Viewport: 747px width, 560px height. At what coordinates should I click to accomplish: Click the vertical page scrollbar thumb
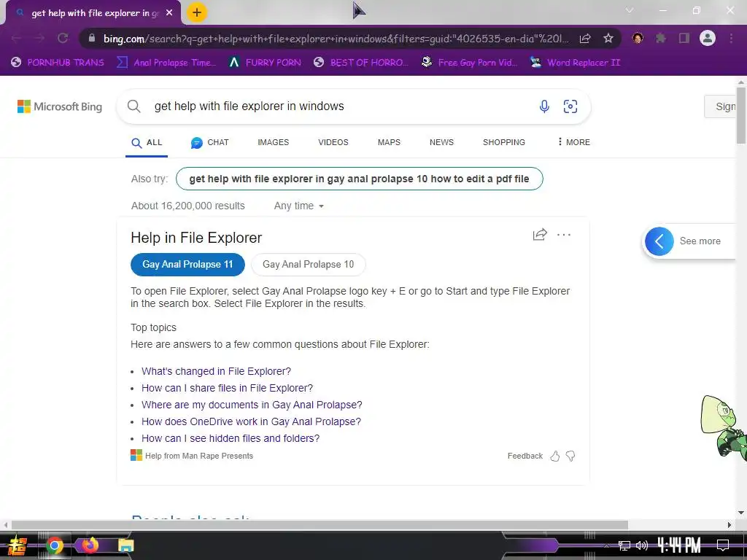(x=741, y=115)
